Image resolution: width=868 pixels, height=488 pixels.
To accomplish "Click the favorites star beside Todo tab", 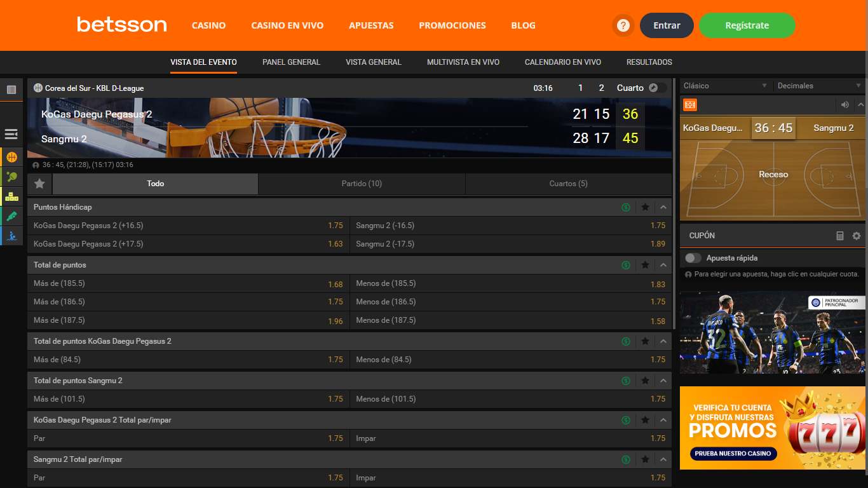I will tap(39, 184).
